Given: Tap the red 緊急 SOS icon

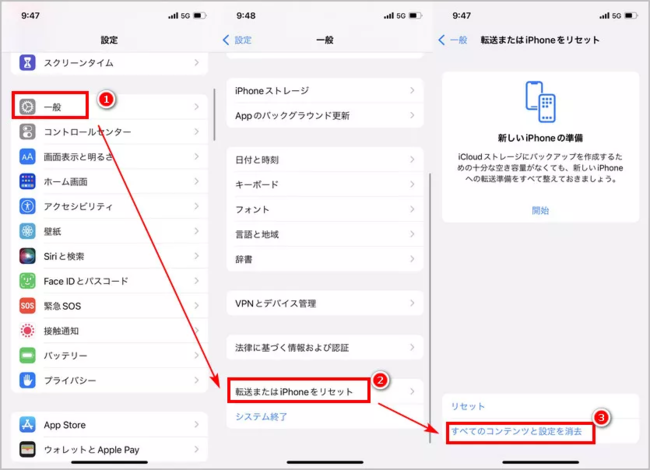Looking at the screenshot, I should point(27,306).
